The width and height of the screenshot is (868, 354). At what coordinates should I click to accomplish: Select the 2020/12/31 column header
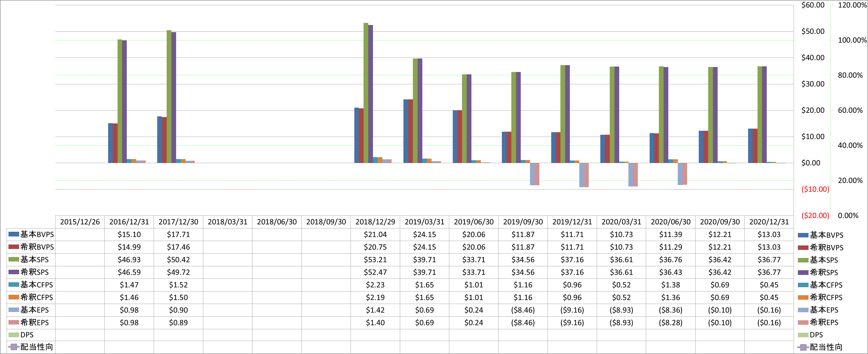coord(769,222)
